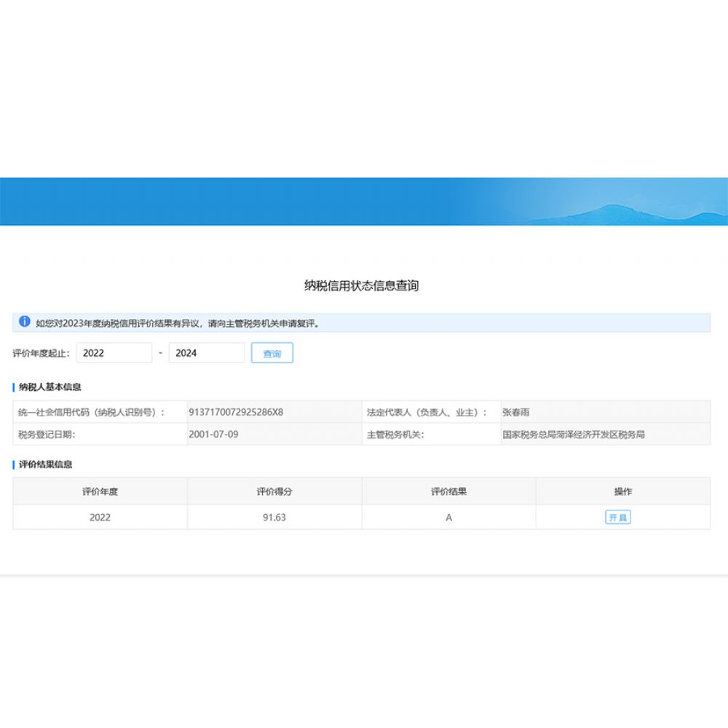This screenshot has height=728, width=728.
Task: Click the end year input showing 2024
Action: click(206, 352)
